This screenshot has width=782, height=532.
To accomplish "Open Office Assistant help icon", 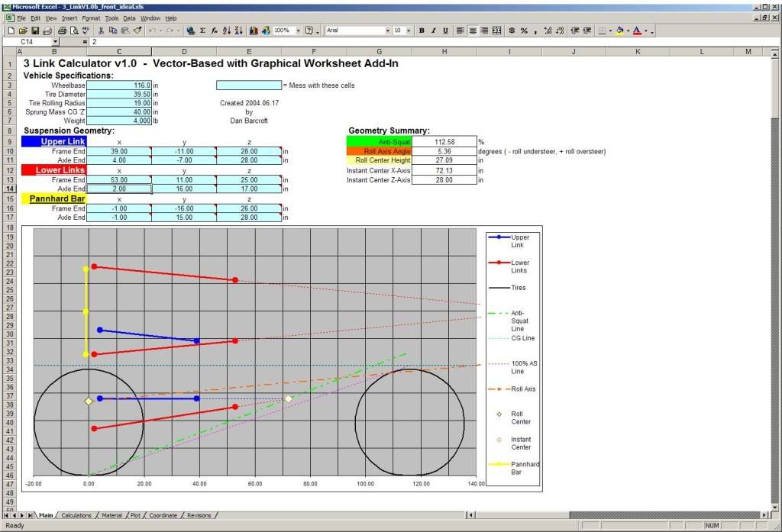I will pyautogui.click(x=309, y=31).
